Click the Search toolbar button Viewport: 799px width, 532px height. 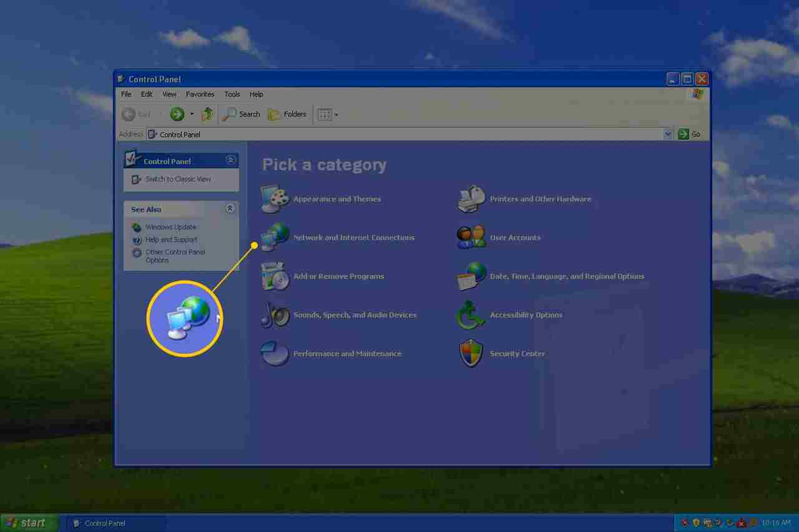pos(242,114)
